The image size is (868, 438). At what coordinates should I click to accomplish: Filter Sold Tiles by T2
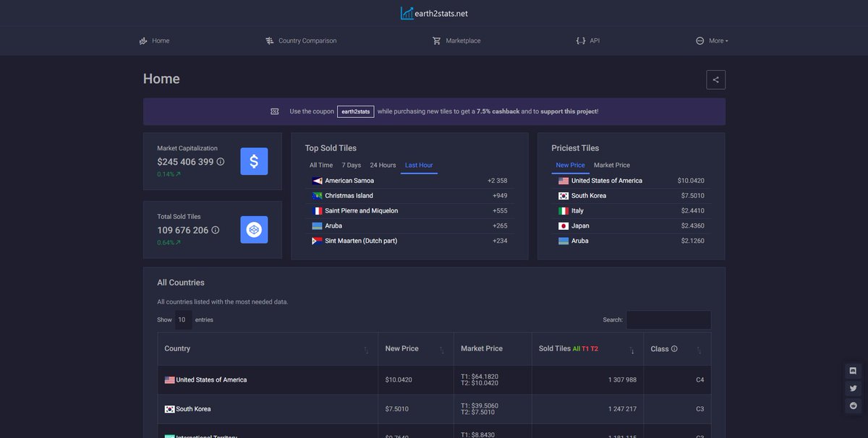(x=595, y=348)
